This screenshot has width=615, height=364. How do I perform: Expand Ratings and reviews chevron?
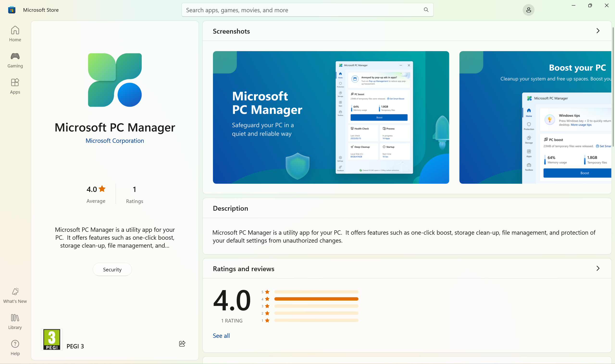(598, 268)
